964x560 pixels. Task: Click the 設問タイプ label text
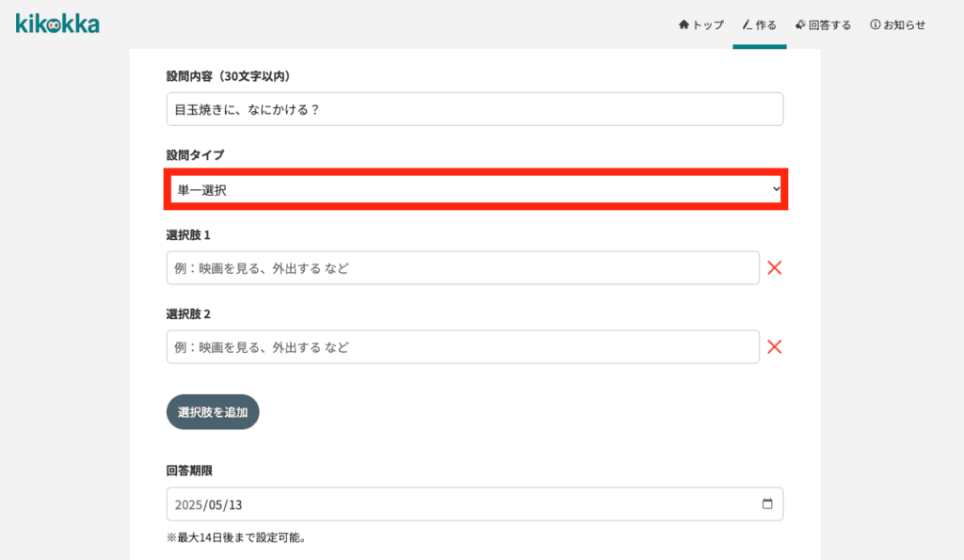click(195, 155)
